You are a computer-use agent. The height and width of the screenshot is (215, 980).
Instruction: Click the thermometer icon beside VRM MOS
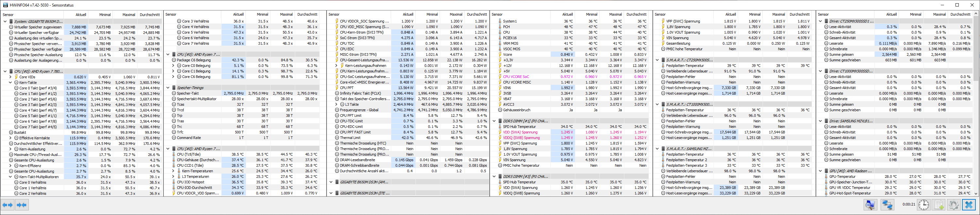coord(500,43)
